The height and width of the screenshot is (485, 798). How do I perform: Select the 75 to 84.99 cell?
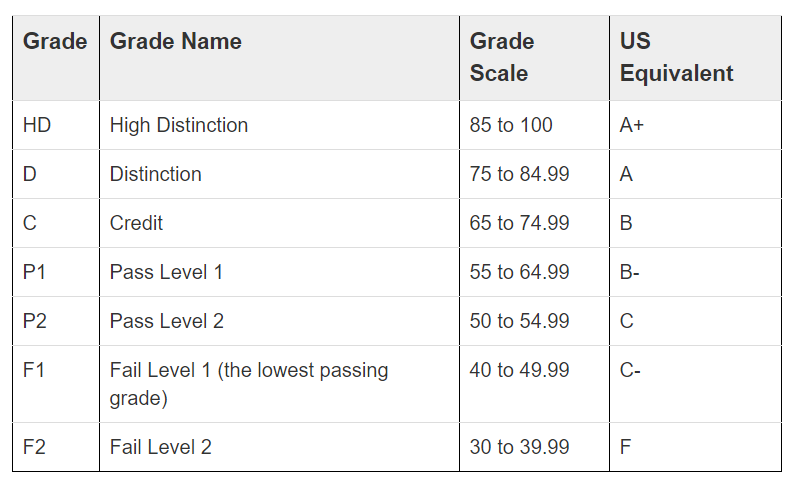519,174
